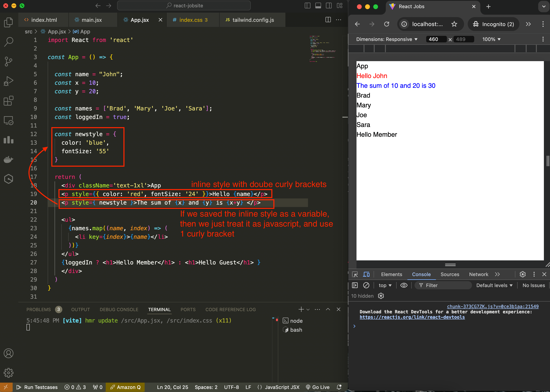Open the new terminal launch profile dropdown
The height and width of the screenshot is (392, 550).
[308, 309]
